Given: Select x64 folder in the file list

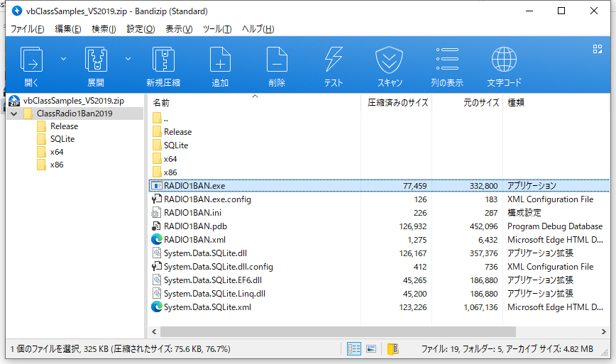Looking at the screenshot, I should pos(170,159).
